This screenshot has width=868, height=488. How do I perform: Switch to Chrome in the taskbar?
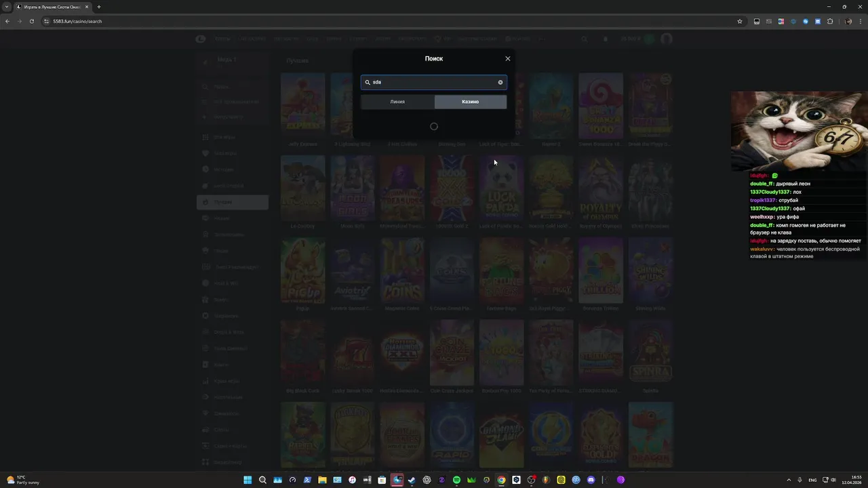pos(501,480)
